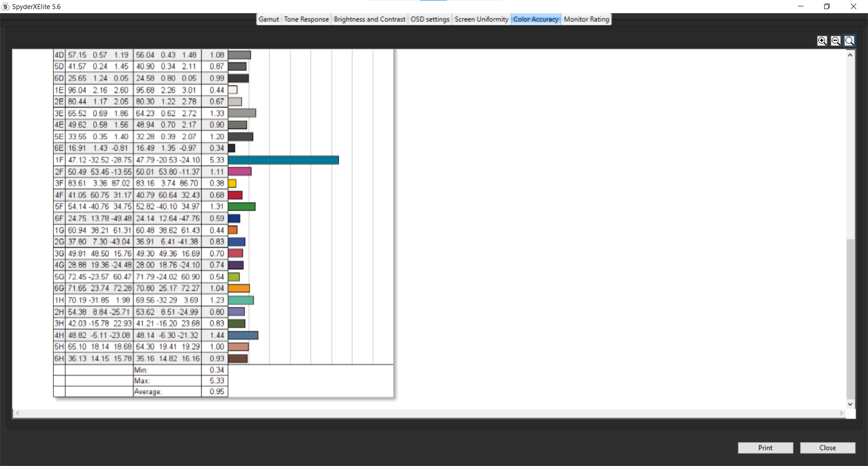Select the Color Accuracy tab
This screenshot has height=466, width=868.
coord(536,19)
